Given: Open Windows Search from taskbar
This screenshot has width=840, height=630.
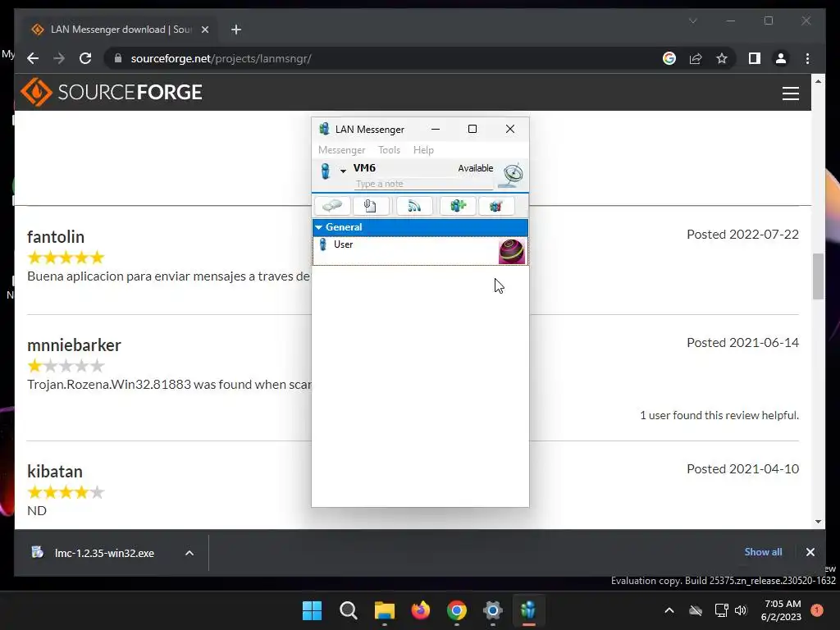Looking at the screenshot, I should click(348, 610).
